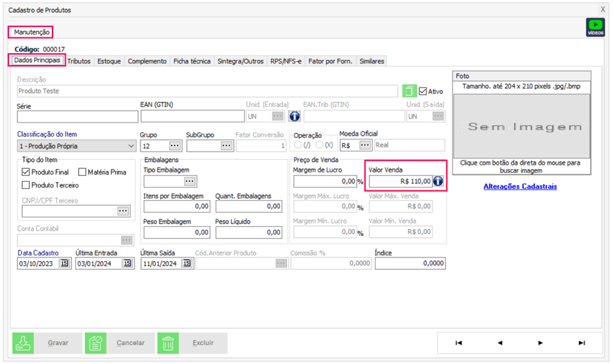613x364 pixels.
Task: Click info icon next to Valor Venda
Action: [x=439, y=181]
